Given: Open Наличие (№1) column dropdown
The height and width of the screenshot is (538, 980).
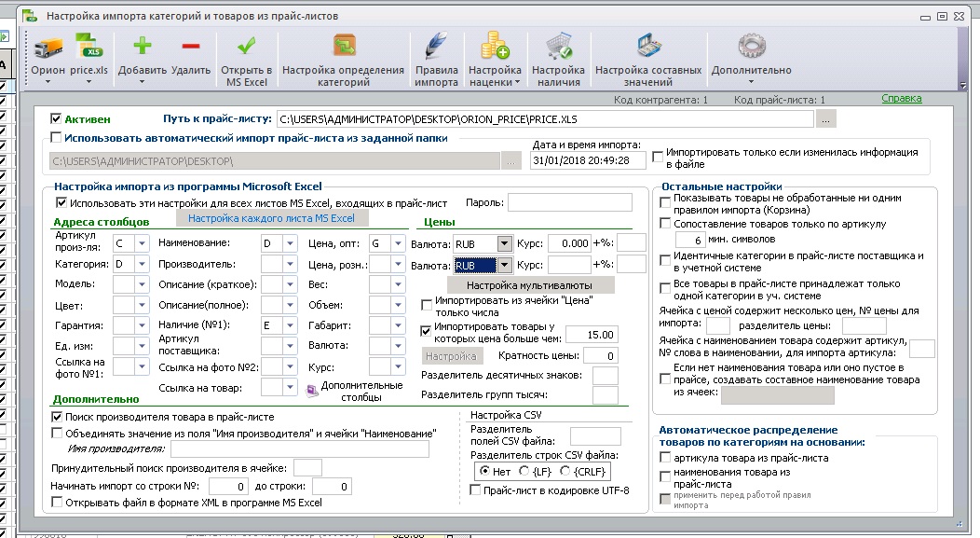Looking at the screenshot, I should [x=290, y=325].
